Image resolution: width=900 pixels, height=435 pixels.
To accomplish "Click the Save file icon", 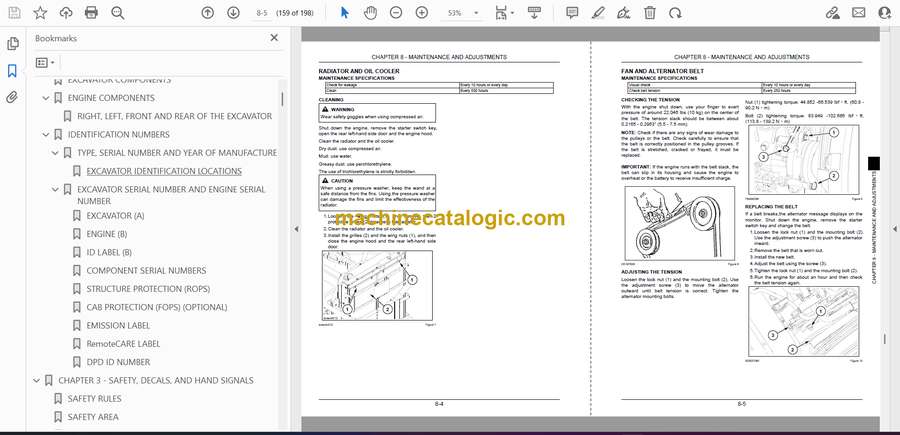I will coord(14,13).
